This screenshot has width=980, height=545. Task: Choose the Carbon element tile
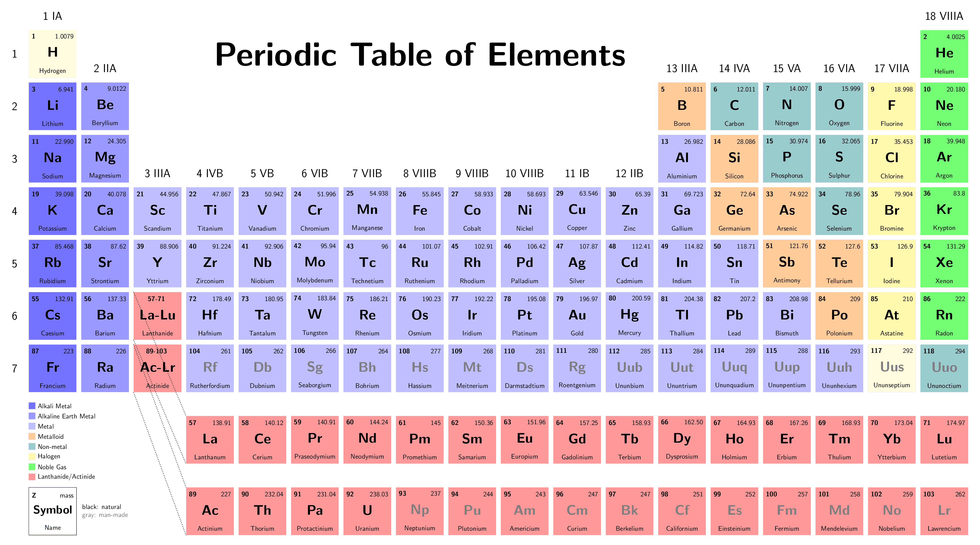[734, 106]
